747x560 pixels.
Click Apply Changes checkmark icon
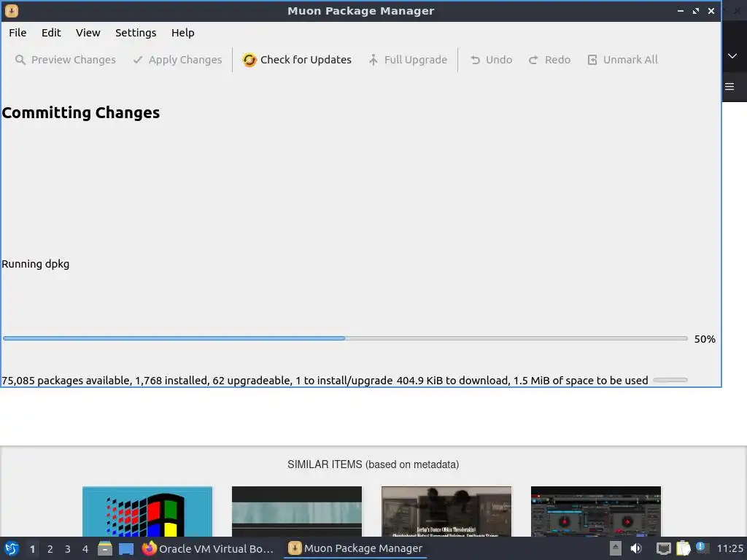tap(138, 60)
